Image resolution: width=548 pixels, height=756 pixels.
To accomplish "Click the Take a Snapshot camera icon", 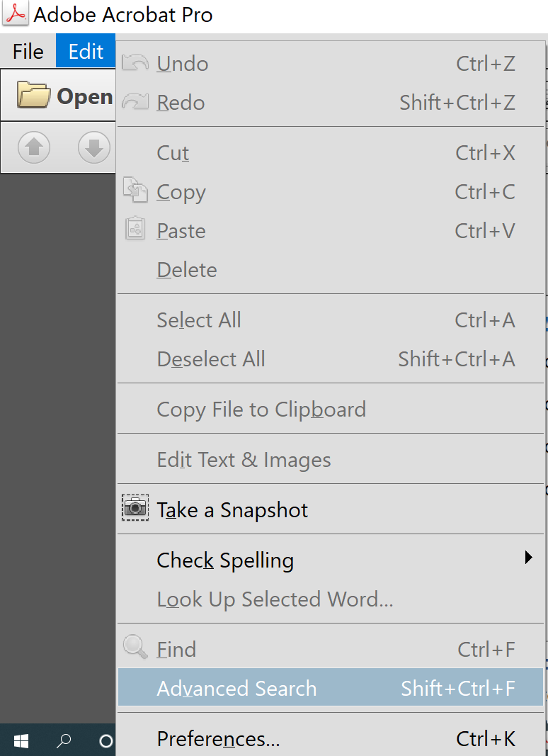I will [x=135, y=508].
